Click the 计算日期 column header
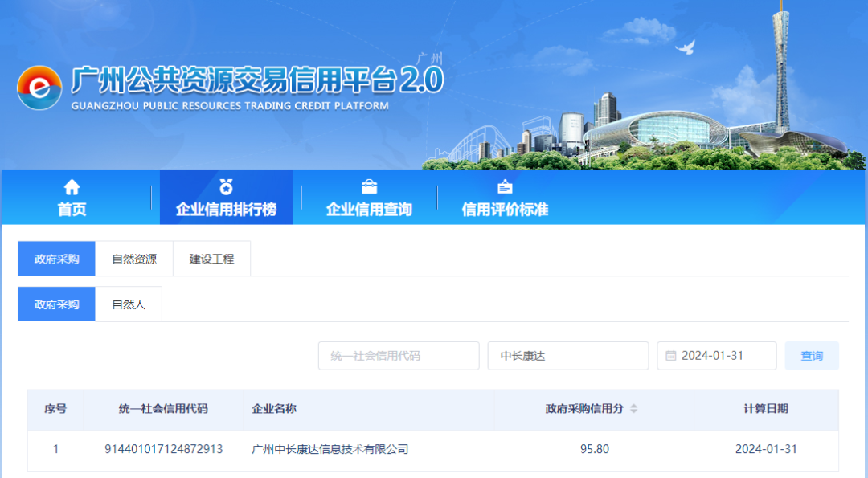This screenshot has height=478, width=868. [765, 409]
